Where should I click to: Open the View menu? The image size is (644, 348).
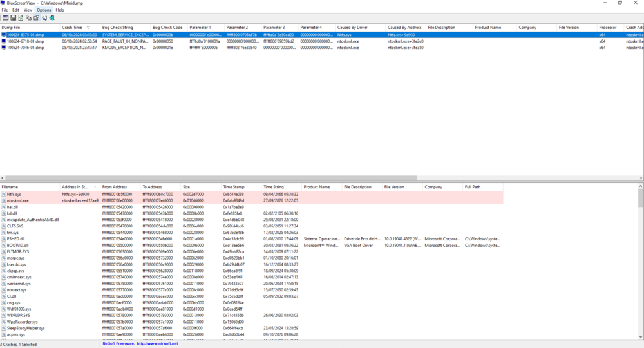coord(28,10)
